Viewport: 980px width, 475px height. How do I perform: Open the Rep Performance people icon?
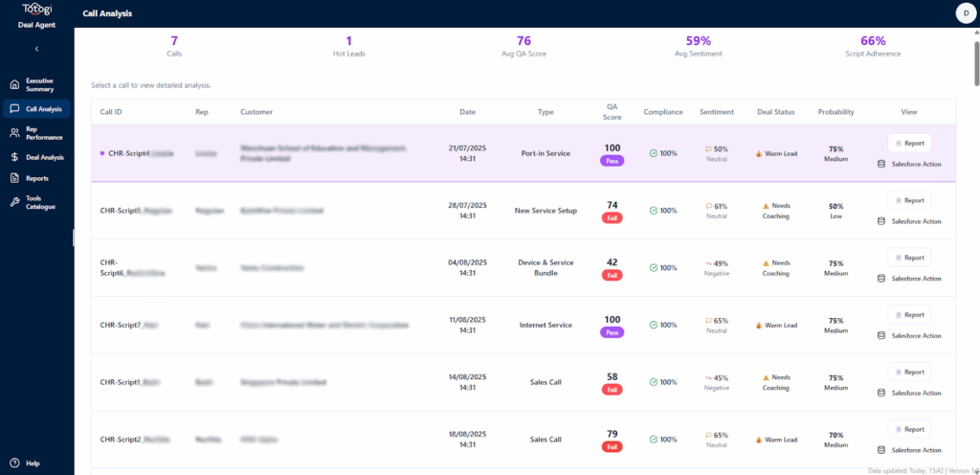pyautogui.click(x=14, y=132)
